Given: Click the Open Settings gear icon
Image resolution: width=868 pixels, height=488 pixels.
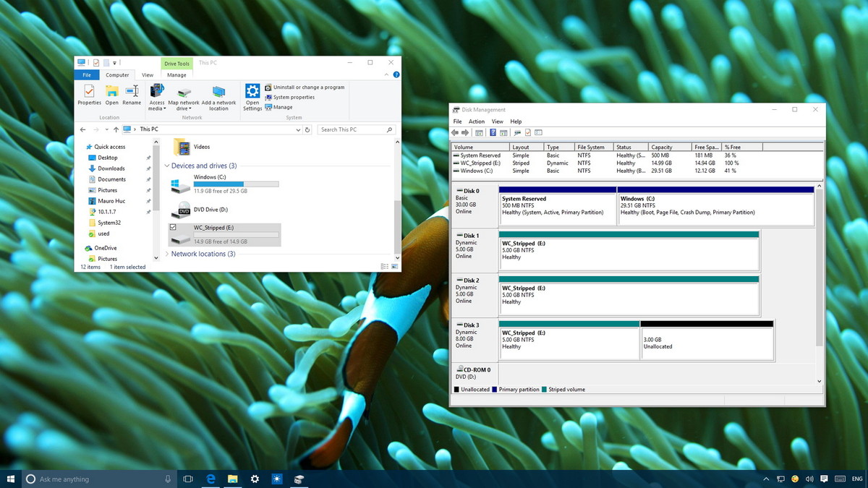Looking at the screenshot, I should pyautogui.click(x=252, y=91).
